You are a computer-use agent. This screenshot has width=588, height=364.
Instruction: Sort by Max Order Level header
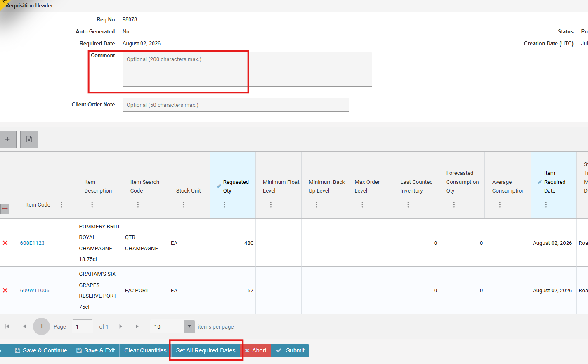367,186
